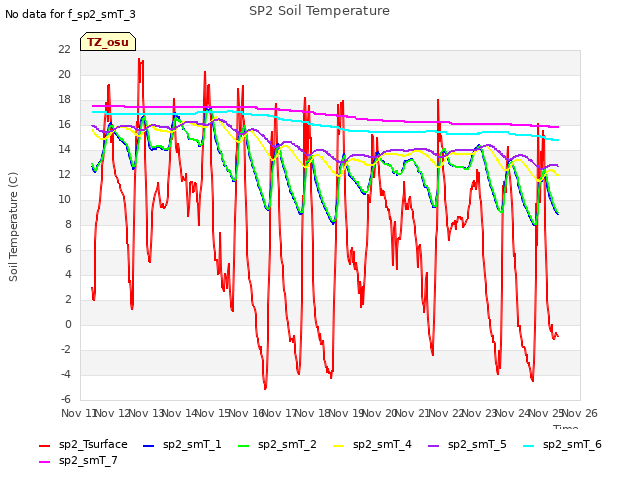This screenshot has width=640, height=480.
Task: Click the chart title SP2 Soil Temperature
Action: [319, 11]
